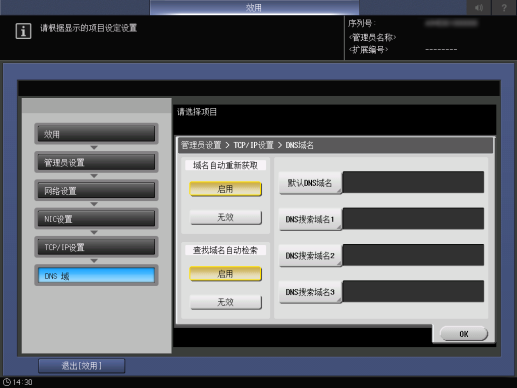Go to 效用 in left navigation

tap(96, 134)
